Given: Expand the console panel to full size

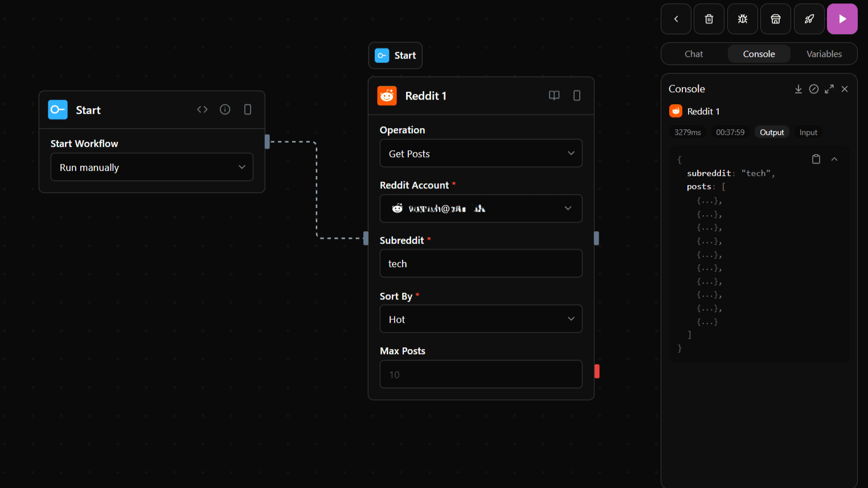Looking at the screenshot, I should (x=829, y=89).
